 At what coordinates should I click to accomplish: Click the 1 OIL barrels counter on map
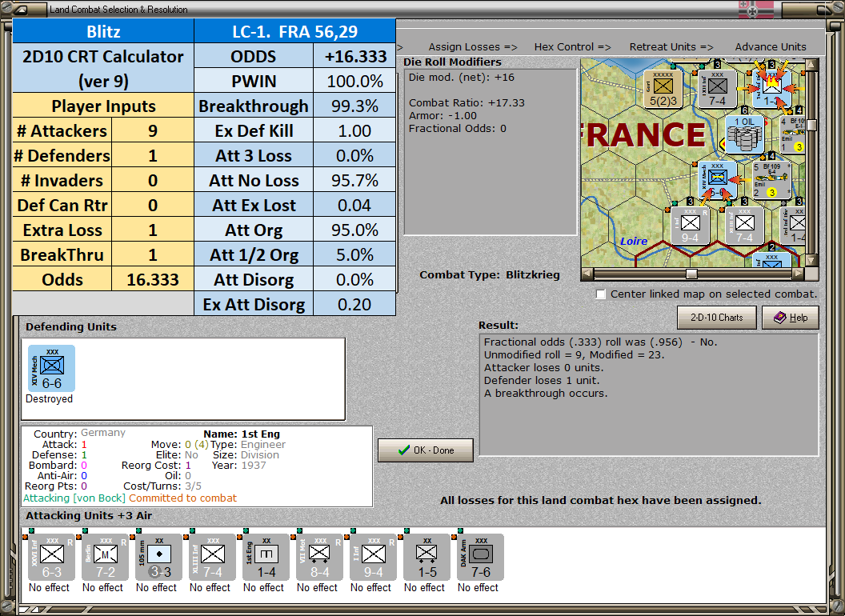[x=744, y=134]
